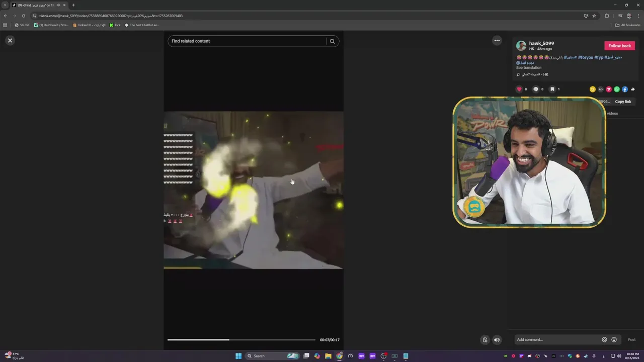Like the video with the heart icon
644x362 pixels.
(519, 89)
